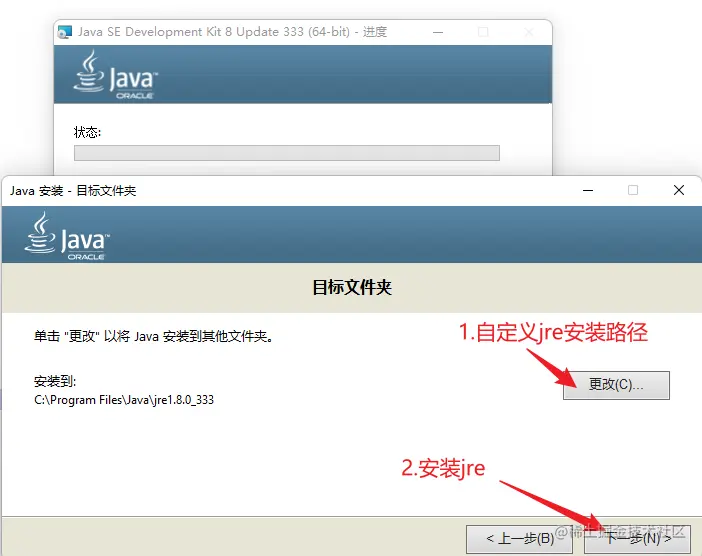Screen dimensions: 702x556
Task: Click the 单击 "更改" instruction text
Action: pyautogui.click(x=154, y=336)
